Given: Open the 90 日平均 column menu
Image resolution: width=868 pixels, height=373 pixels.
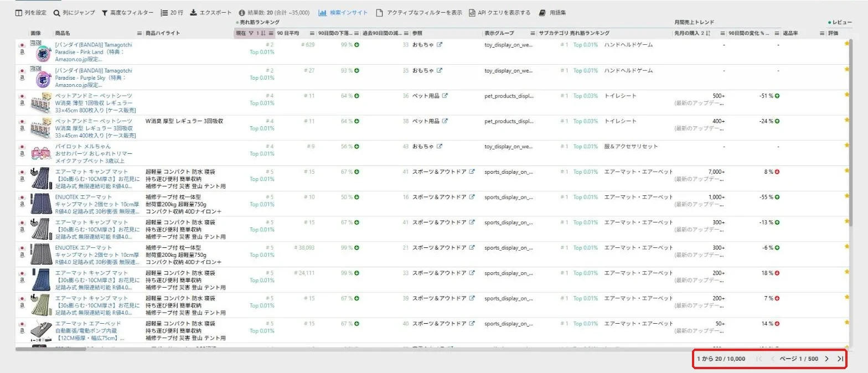Looking at the screenshot, I should 312,33.
